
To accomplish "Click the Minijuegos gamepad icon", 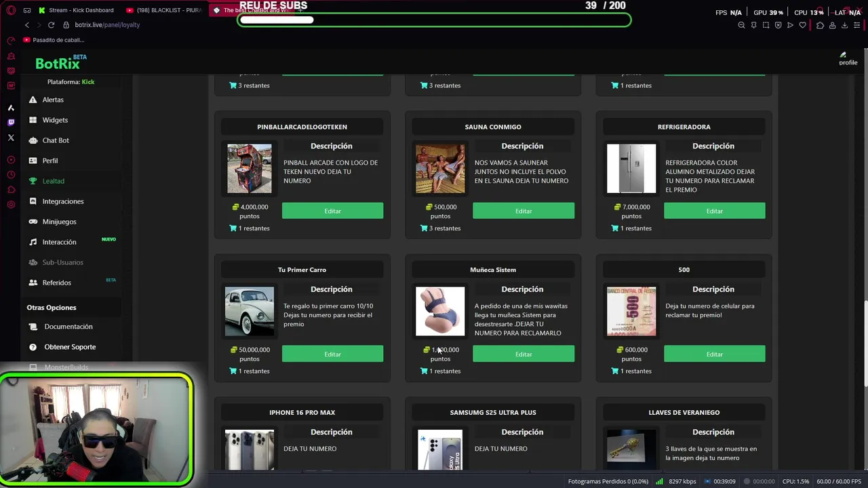I will tap(33, 222).
